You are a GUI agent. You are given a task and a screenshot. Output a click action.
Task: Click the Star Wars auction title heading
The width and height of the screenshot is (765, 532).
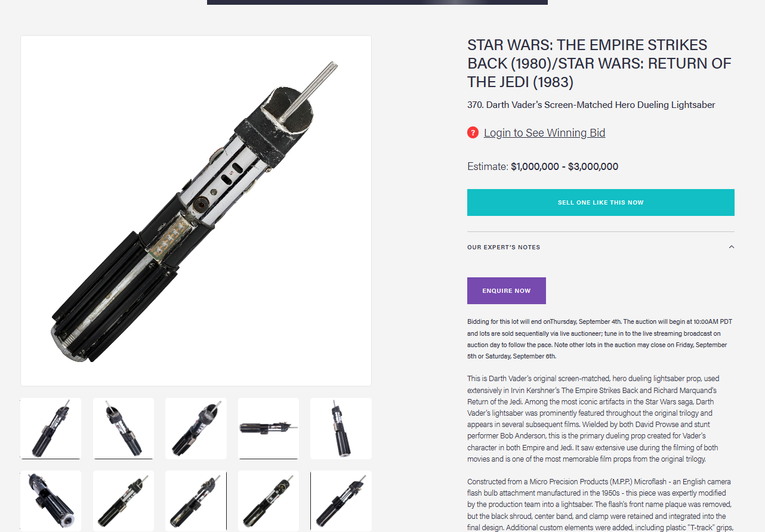(599, 63)
